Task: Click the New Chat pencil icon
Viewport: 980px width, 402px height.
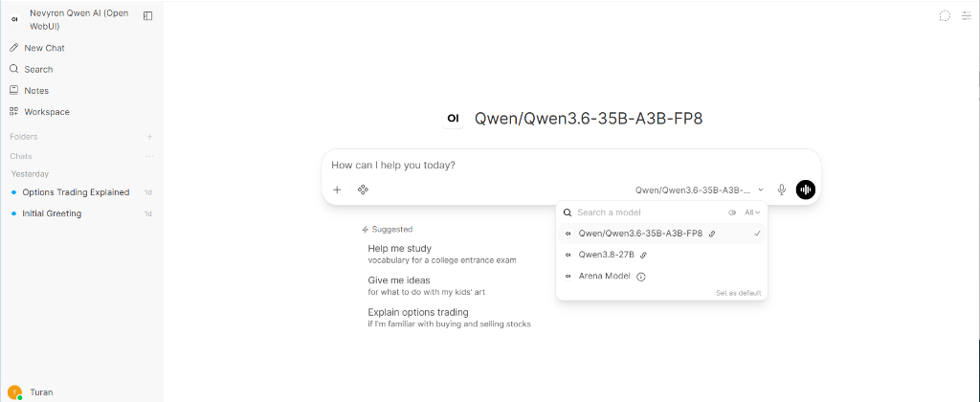Action: click(13, 48)
